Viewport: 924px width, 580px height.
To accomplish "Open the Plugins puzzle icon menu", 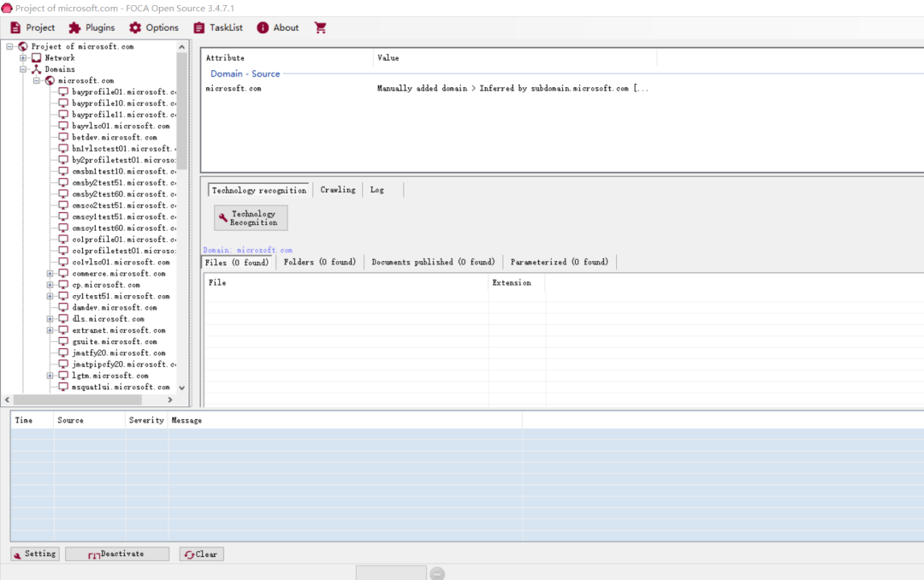I will [x=74, y=27].
